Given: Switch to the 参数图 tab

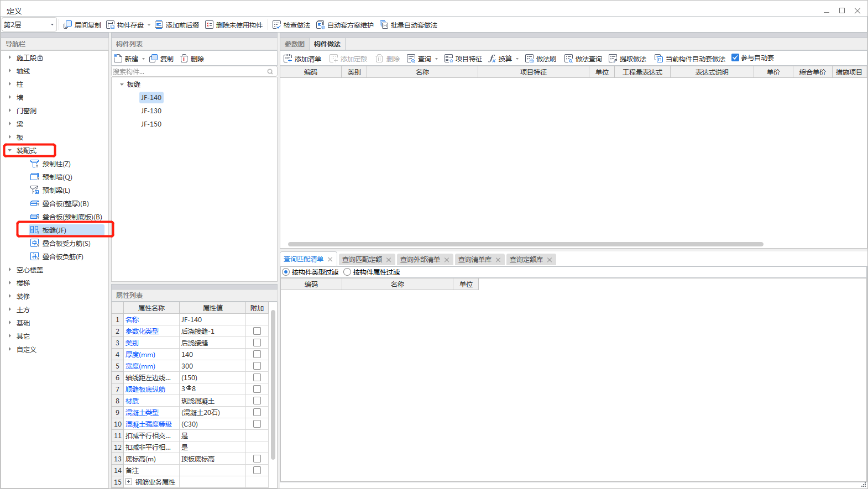Looking at the screenshot, I should 295,44.
